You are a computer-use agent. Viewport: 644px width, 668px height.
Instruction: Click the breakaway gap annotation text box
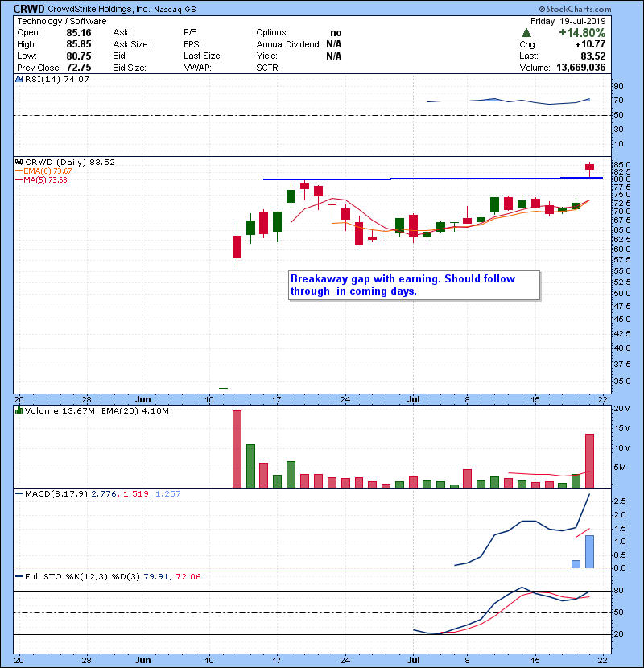pos(415,286)
